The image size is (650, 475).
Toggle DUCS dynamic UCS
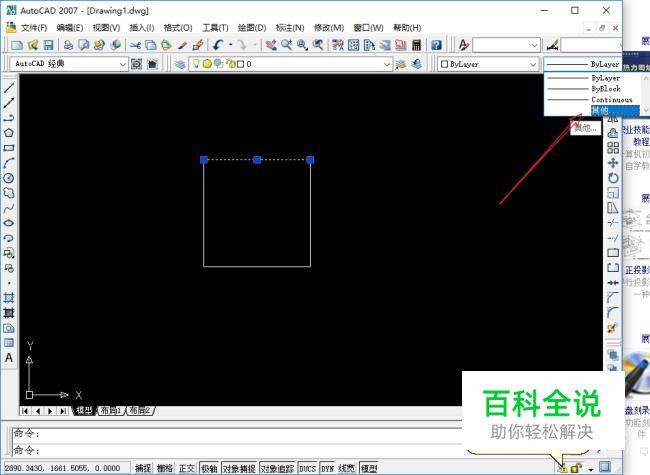point(307,468)
